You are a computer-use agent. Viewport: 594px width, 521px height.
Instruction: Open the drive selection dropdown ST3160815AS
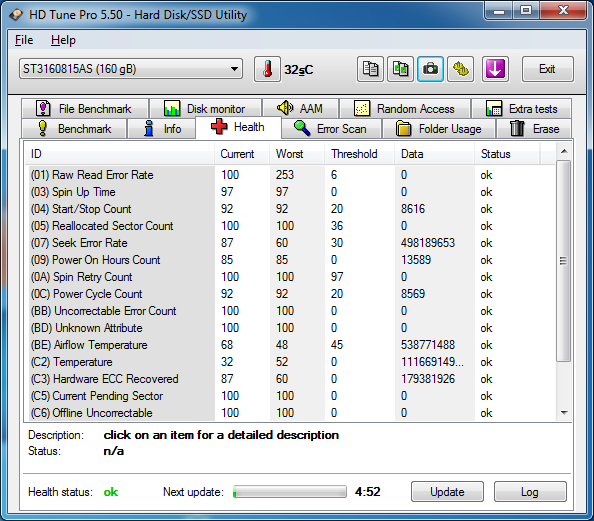(131, 69)
